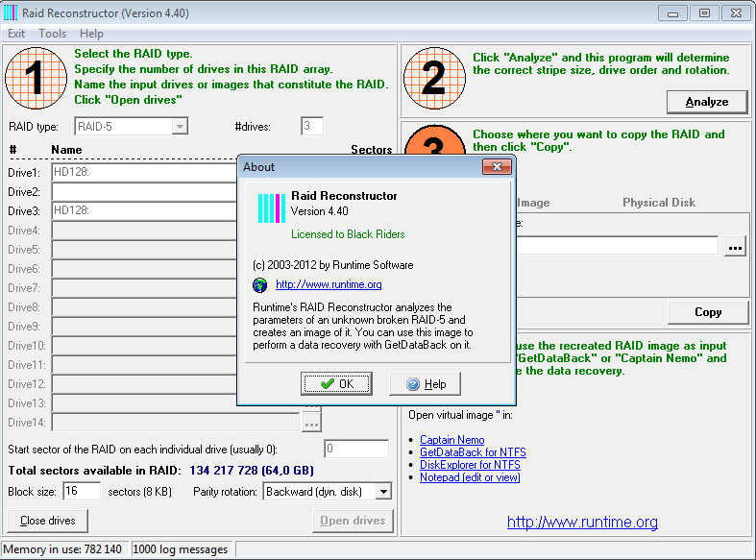Click the Analyze button

tap(707, 102)
